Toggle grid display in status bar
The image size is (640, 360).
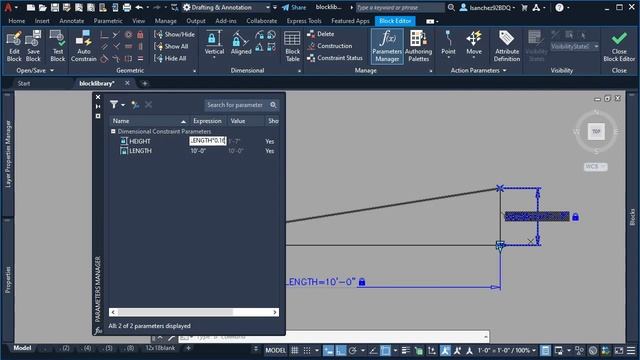tap(294, 350)
